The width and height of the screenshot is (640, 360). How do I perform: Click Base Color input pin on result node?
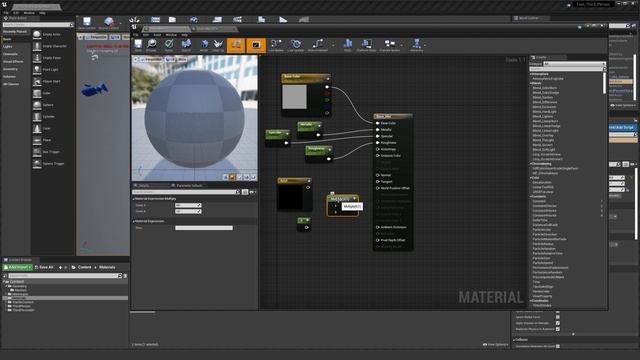click(378, 123)
